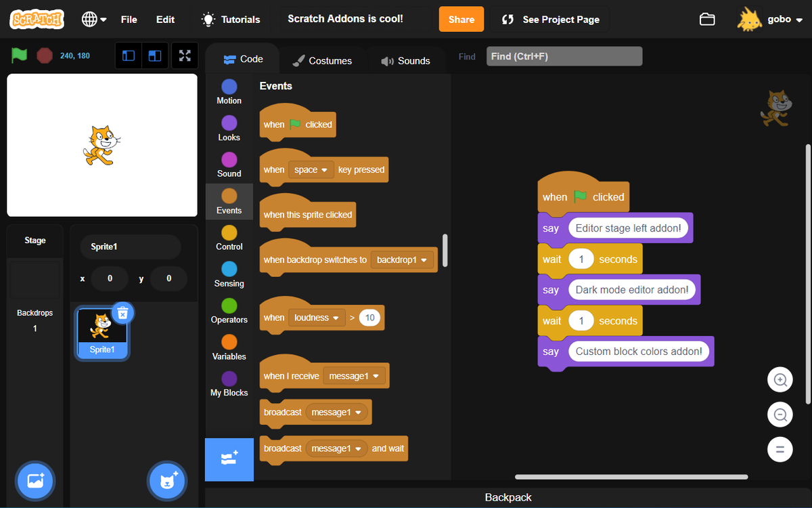Click the loudness value 10 field
Image resolution: width=812 pixels, height=508 pixels.
click(369, 318)
